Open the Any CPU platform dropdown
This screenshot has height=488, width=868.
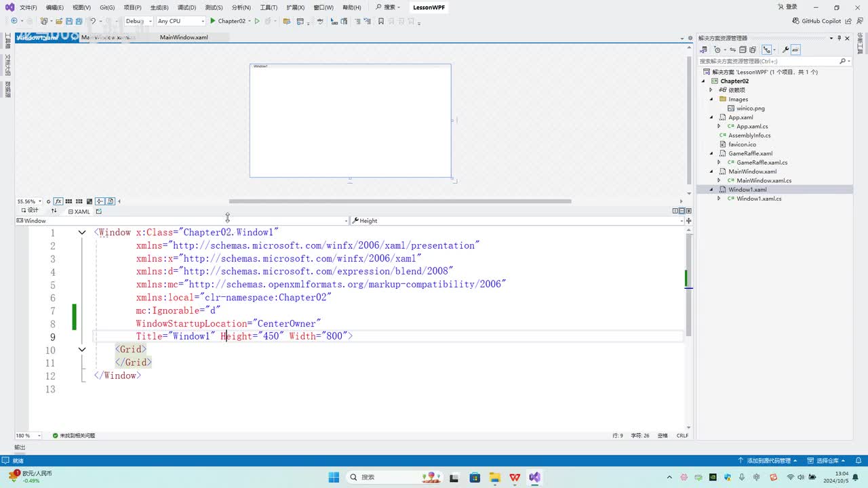(x=180, y=21)
